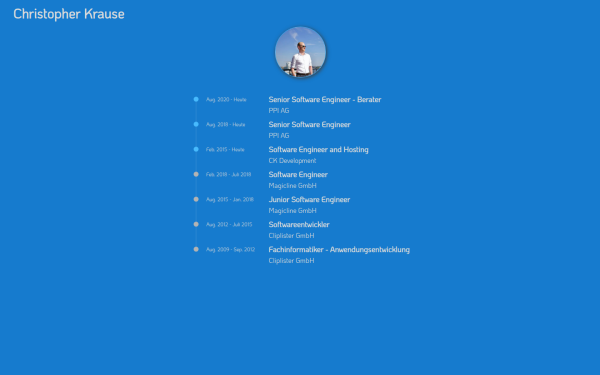Click the 'Aug. 2015 - Jan. 2018' date
The width and height of the screenshot is (600, 375).
point(230,199)
